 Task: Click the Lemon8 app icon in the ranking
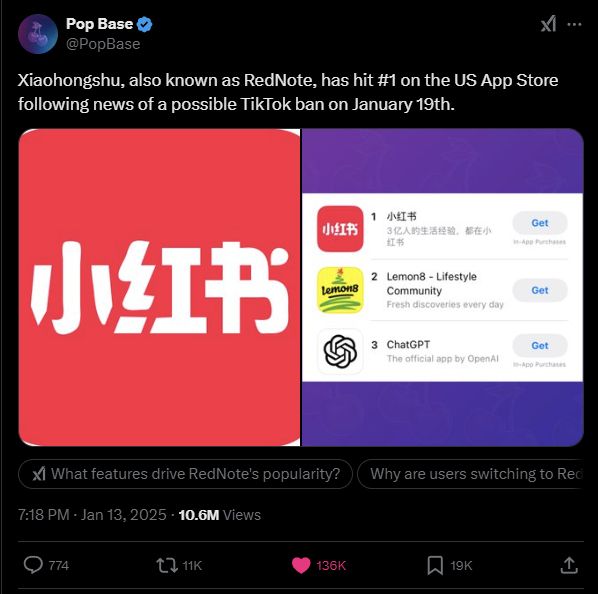point(340,290)
